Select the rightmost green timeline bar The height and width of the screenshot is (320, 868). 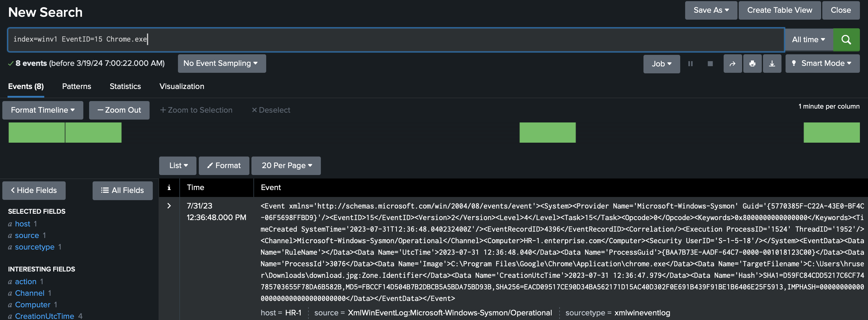click(831, 132)
